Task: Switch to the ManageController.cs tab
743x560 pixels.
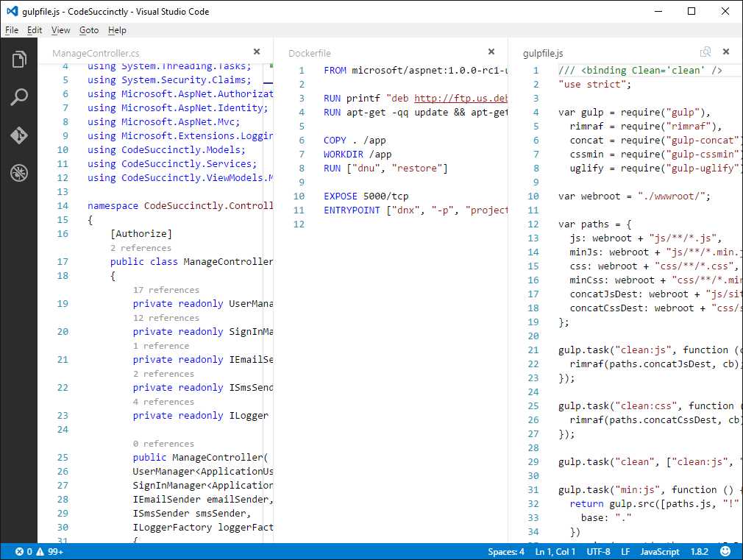Action: tap(94, 52)
